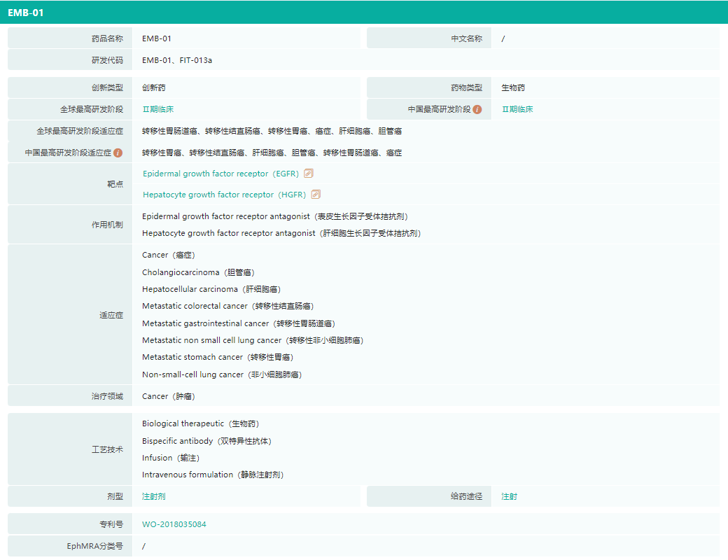Open the 注射剂 dosage form link
Viewport: 728px width, 560px height.
point(153,496)
